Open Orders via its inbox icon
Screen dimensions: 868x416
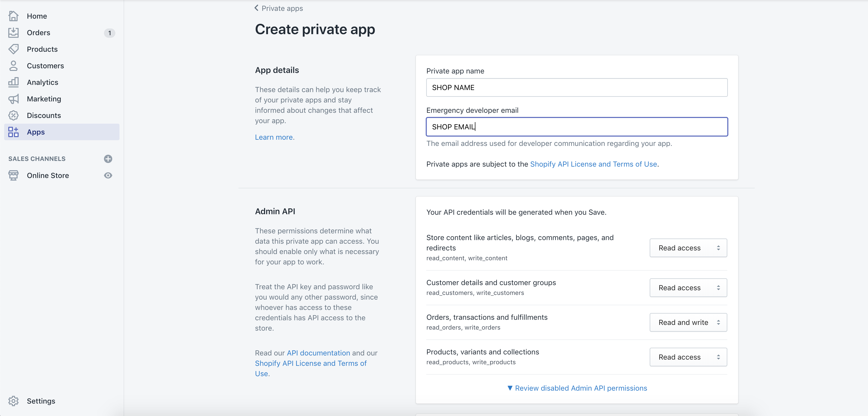[x=13, y=33]
